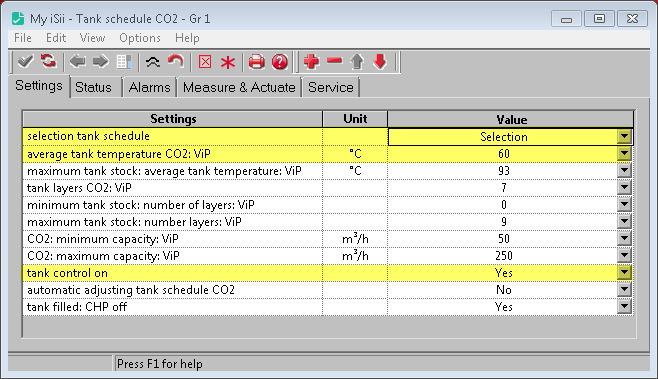Click the value 50 for CO2 minimum capacity
The width and height of the screenshot is (658, 379).
tap(503, 239)
